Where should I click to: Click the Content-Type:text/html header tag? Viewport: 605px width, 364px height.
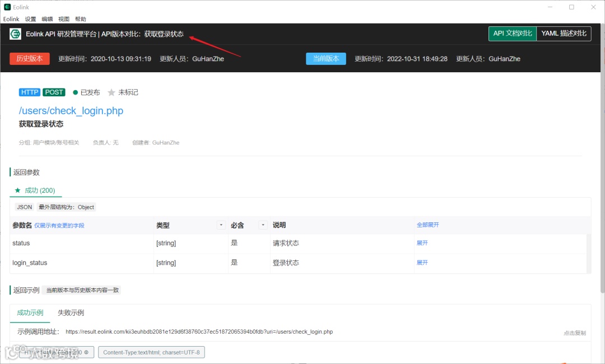coord(151,352)
